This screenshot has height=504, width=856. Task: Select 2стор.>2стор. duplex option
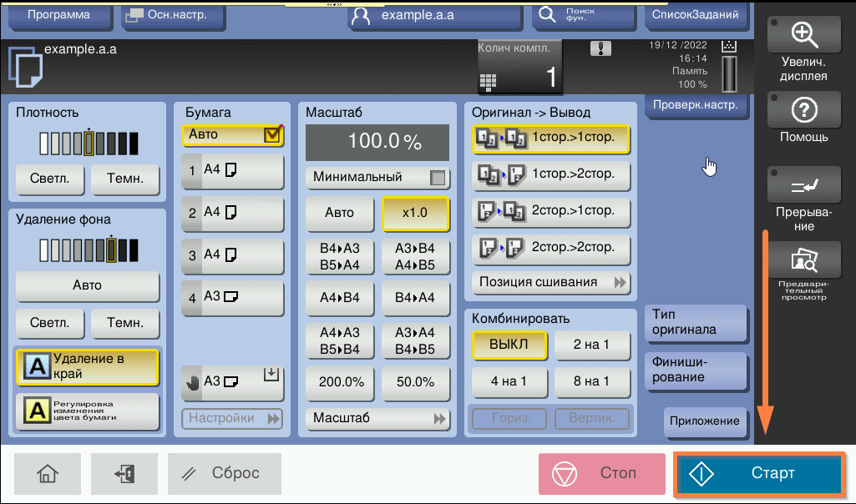tap(551, 248)
